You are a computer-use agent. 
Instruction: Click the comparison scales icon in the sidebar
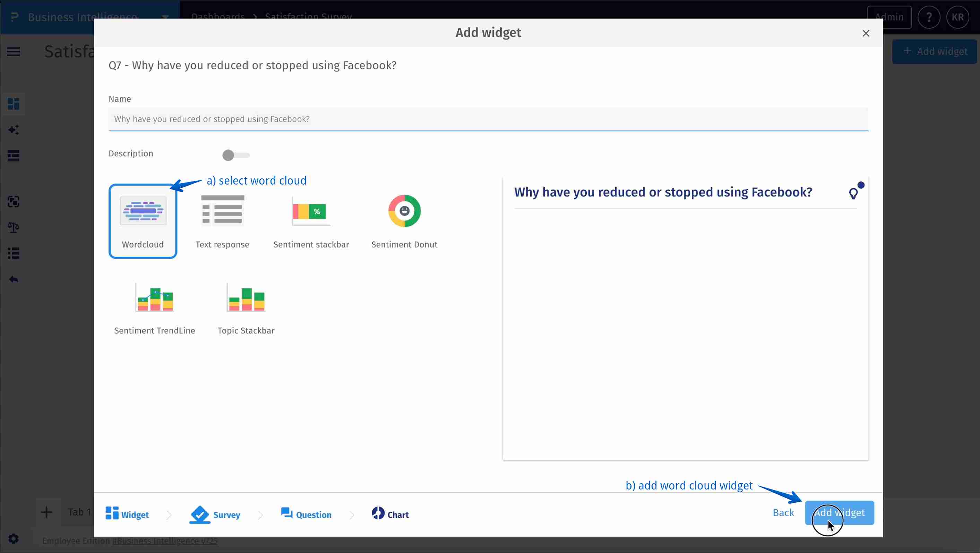14,227
